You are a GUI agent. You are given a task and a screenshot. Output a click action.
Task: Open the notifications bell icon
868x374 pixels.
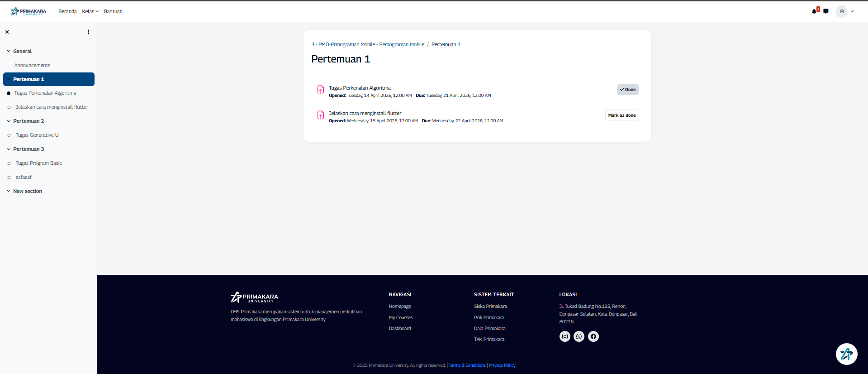pyautogui.click(x=814, y=11)
